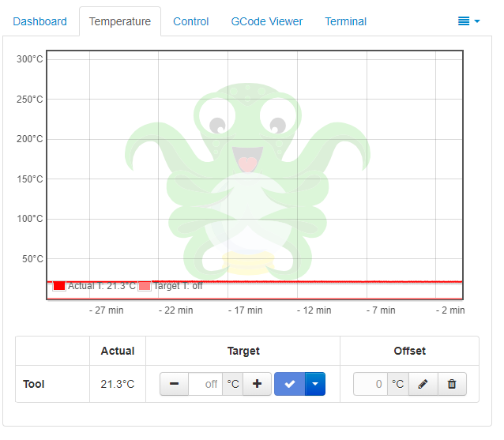
Task: Click the pink Target T legend swatch
Action: tap(145, 286)
